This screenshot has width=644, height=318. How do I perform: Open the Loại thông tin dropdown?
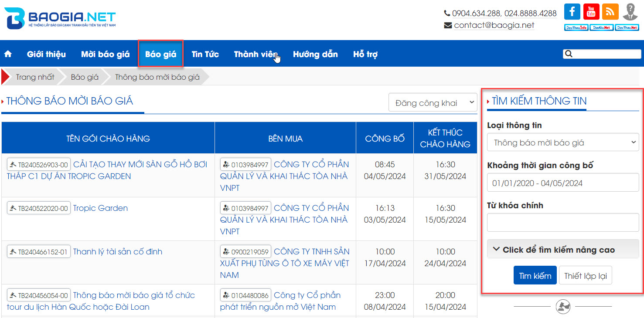(x=563, y=142)
